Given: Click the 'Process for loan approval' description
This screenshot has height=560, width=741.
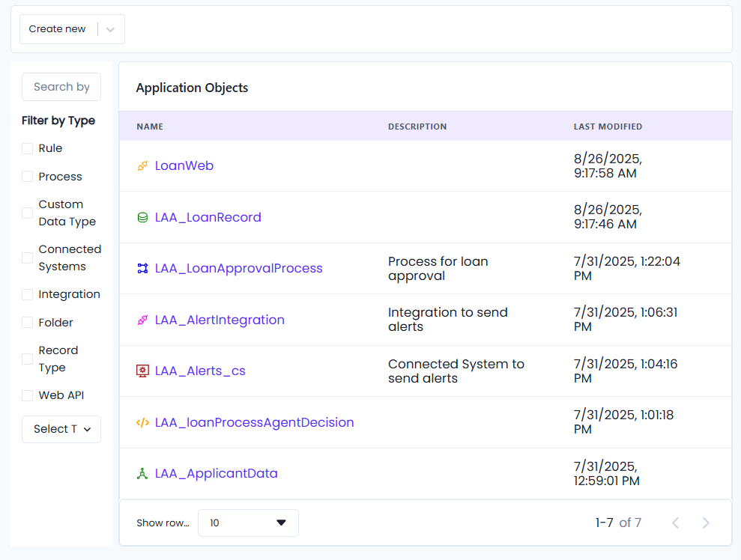Looking at the screenshot, I should [x=438, y=268].
